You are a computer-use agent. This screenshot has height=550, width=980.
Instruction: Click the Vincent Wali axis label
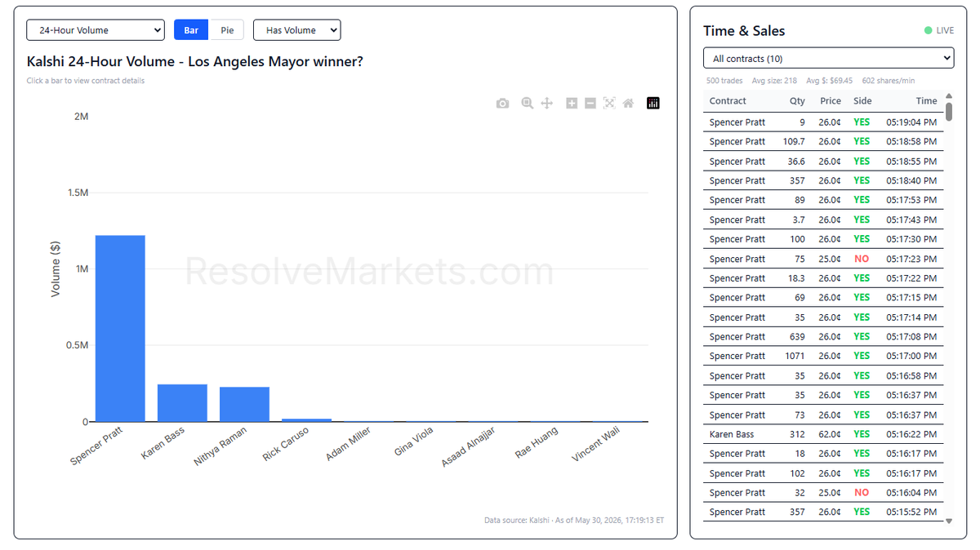(596, 445)
